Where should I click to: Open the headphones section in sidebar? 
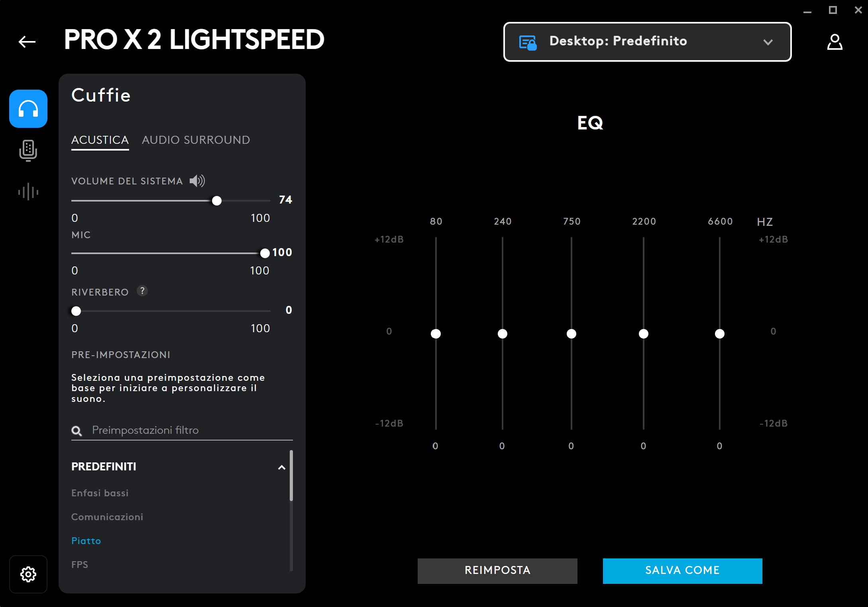(x=28, y=109)
